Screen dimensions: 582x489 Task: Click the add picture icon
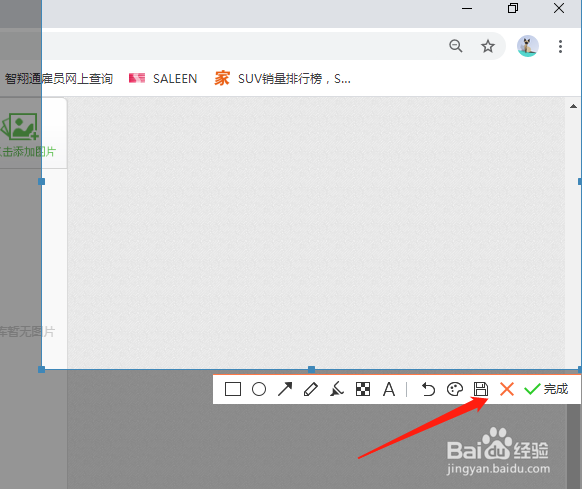[x=20, y=127]
